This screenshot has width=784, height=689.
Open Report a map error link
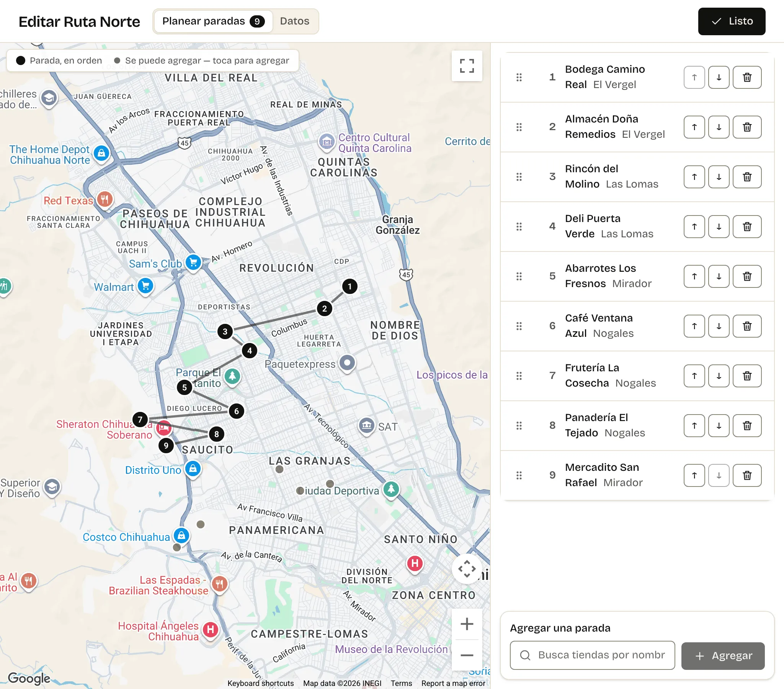453,683
